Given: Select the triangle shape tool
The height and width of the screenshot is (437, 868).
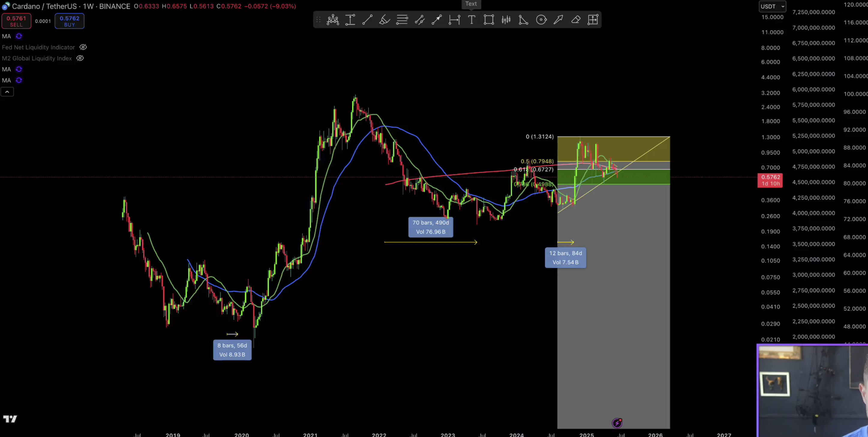Looking at the screenshot, I should coord(523,20).
